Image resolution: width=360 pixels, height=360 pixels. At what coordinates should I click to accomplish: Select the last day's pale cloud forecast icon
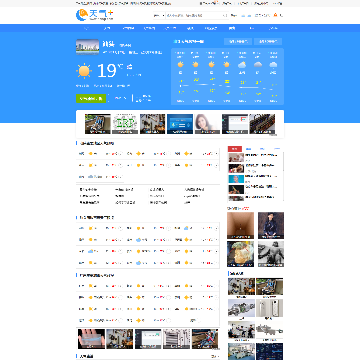(273, 64)
